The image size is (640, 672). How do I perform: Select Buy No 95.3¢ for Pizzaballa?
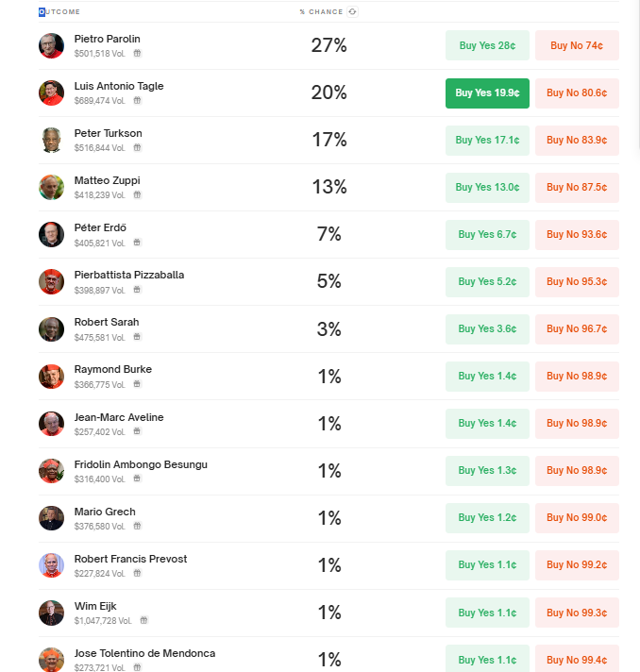pos(577,281)
